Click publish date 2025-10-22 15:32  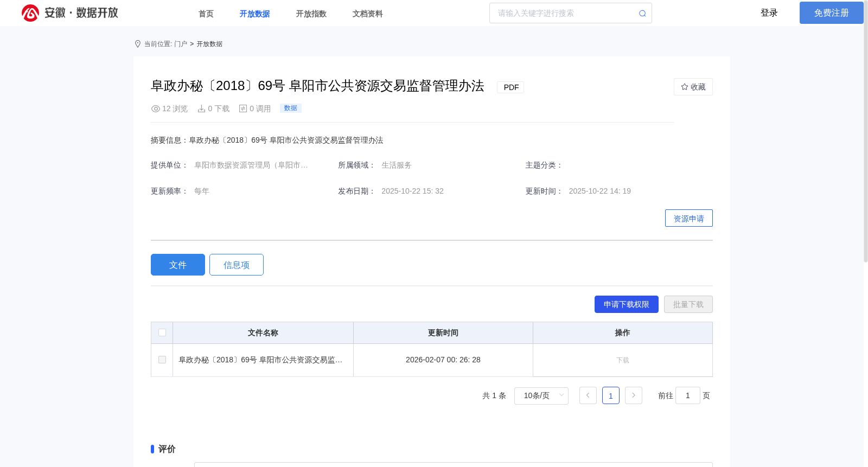click(x=412, y=191)
